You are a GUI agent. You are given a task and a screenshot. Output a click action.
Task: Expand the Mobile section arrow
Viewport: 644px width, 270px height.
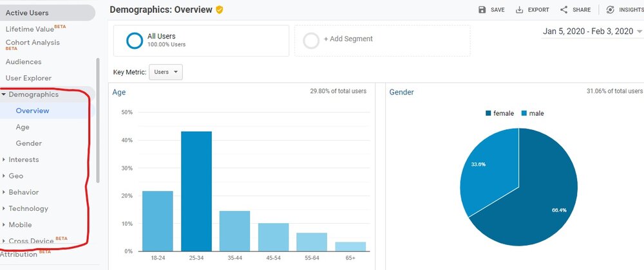(x=3, y=224)
